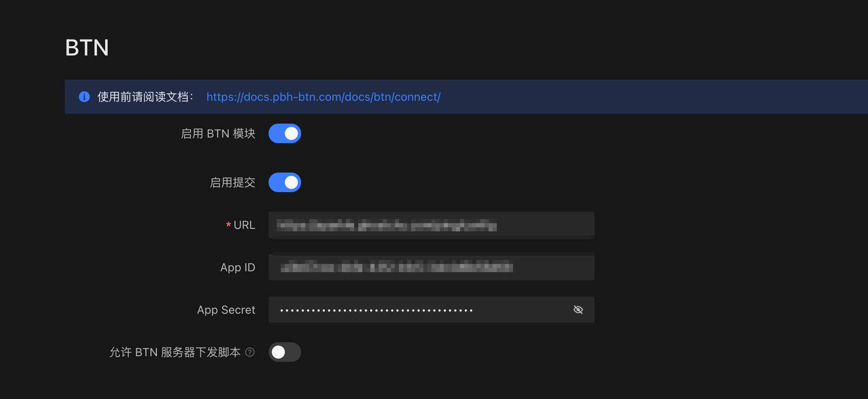Click the info icon in the documentation banner

(84, 97)
